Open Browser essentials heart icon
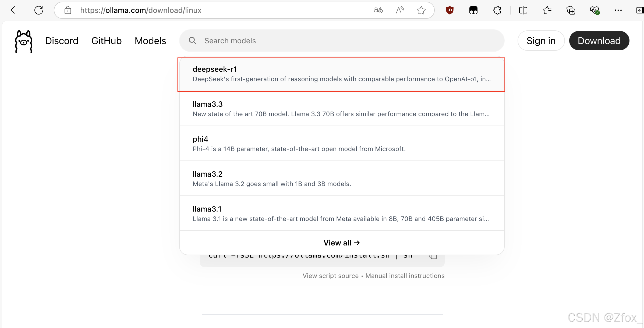The height and width of the screenshot is (328, 644). pyautogui.click(x=595, y=10)
